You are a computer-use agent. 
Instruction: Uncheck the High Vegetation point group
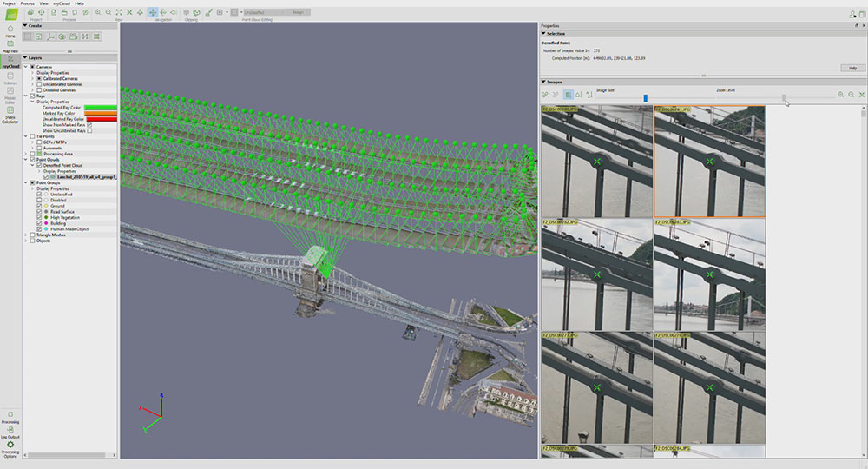point(39,217)
